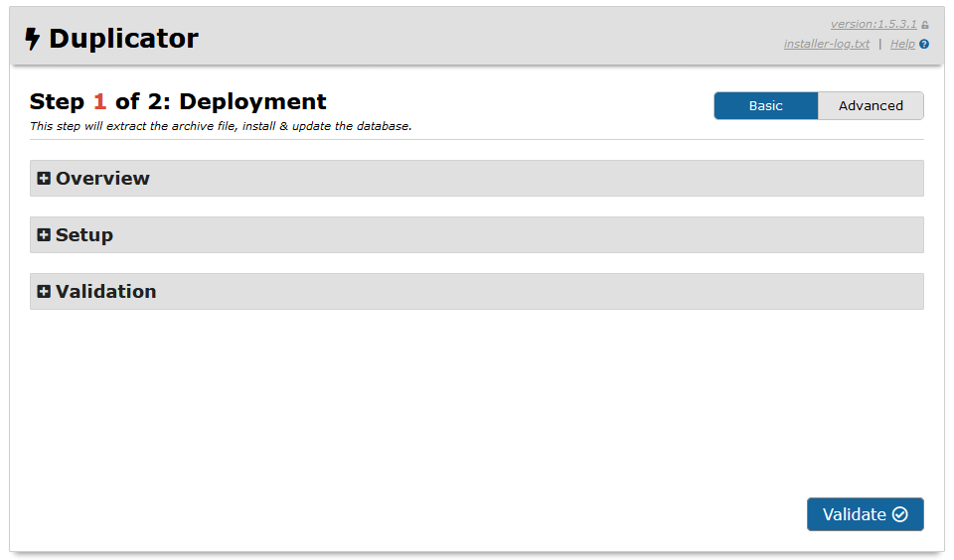Click the Duplicator title text

(123, 39)
